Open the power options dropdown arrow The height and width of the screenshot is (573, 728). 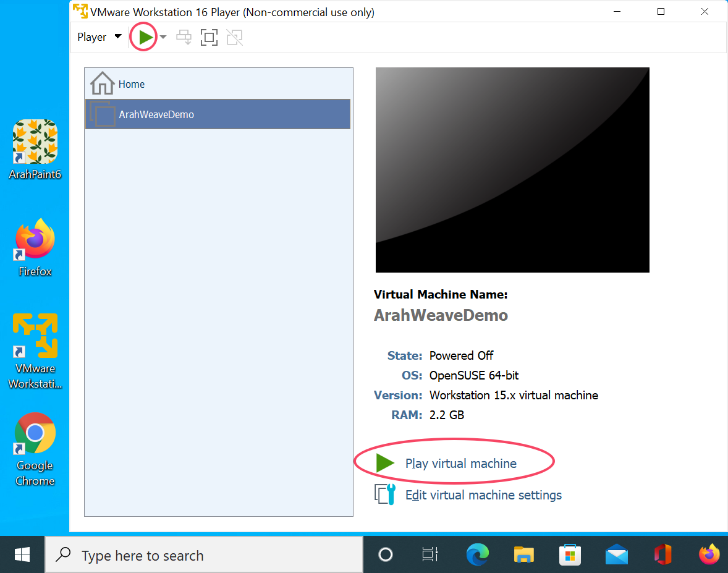[x=163, y=37]
